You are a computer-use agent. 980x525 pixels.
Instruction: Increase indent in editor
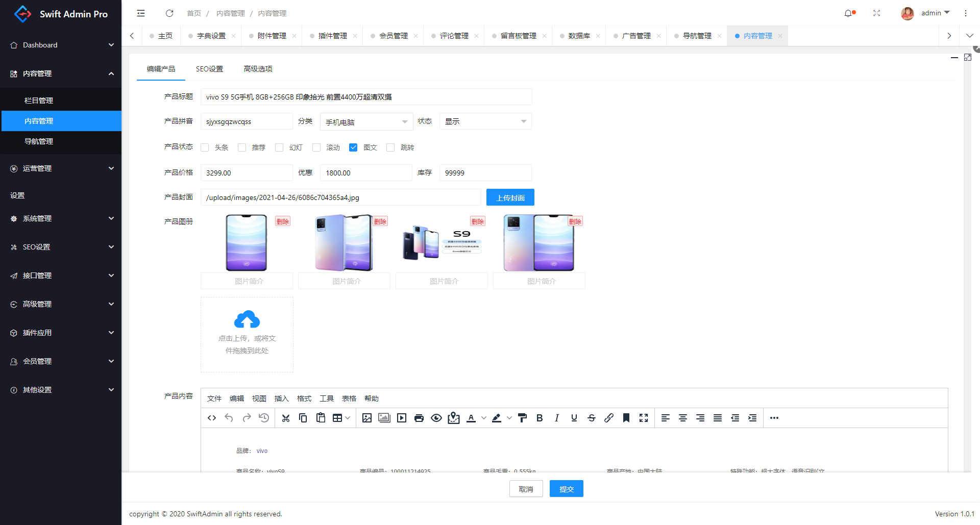click(752, 418)
